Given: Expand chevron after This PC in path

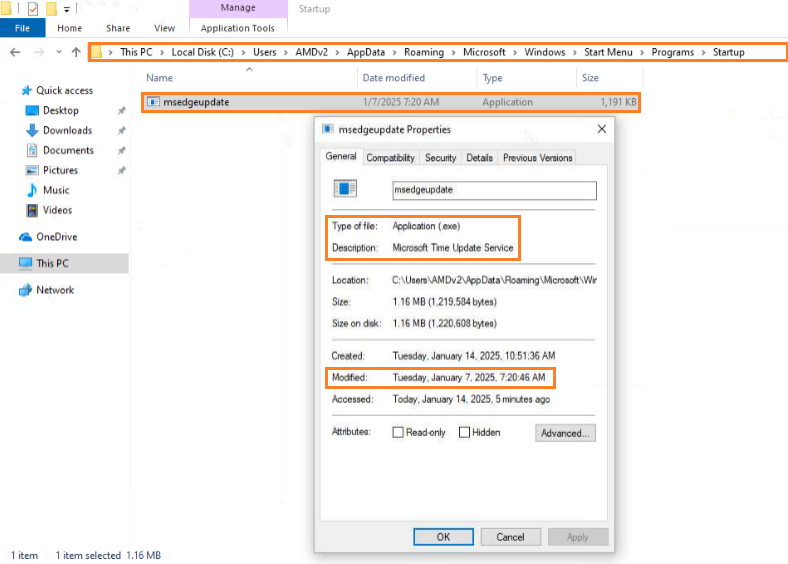Looking at the screenshot, I should tap(162, 53).
